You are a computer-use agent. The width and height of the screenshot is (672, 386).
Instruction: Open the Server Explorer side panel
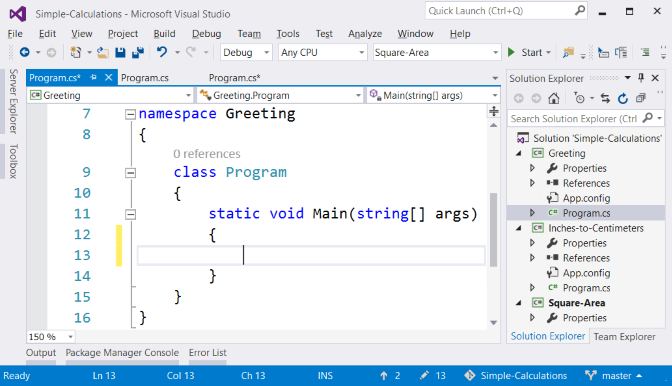13,101
